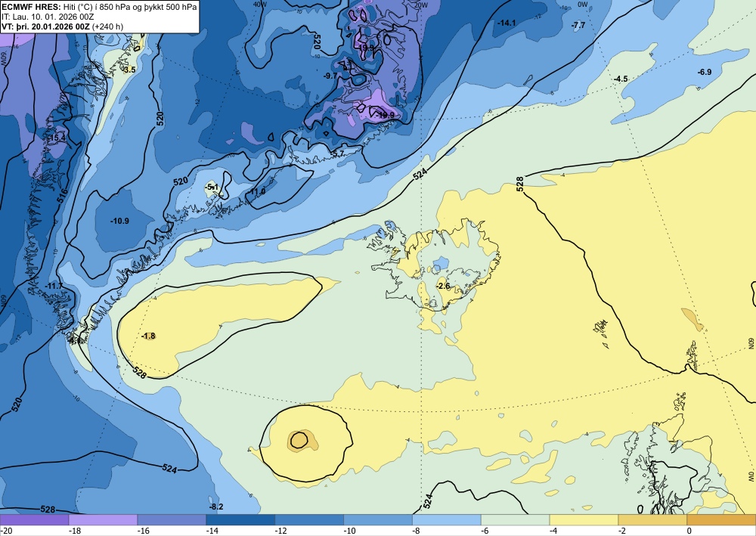This screenshot has width=756, height=536.
Task: Click the -5.7 temperature value
Action: pos(337,153)
